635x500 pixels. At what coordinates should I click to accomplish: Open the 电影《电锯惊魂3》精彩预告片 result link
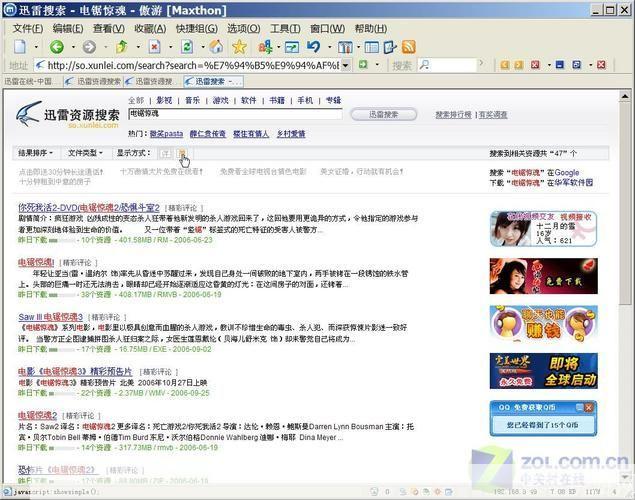[75, 371]
